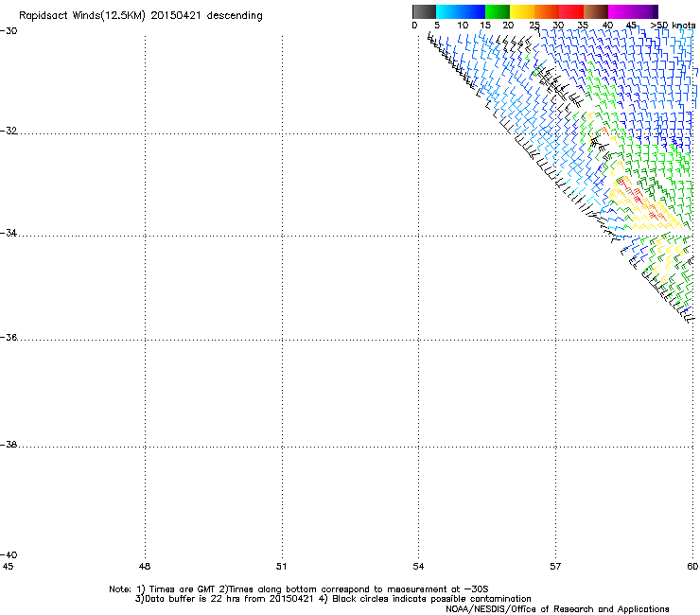Click the brown 35-40 knots legend segment
700x615 pixels.
pyautogui.click(x=596, y=11)
